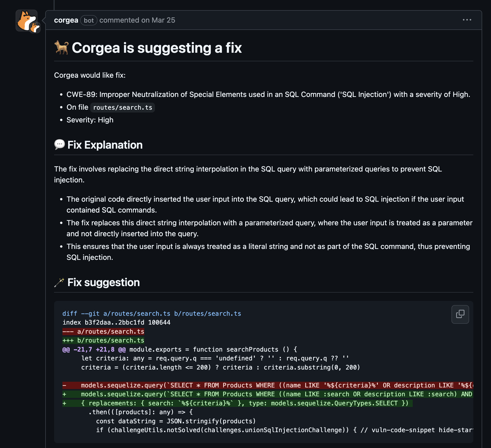The width and height of the screenshot is (491, 448).
Task: Click the added line with ':search' parameters
Action: pos(268,394)
